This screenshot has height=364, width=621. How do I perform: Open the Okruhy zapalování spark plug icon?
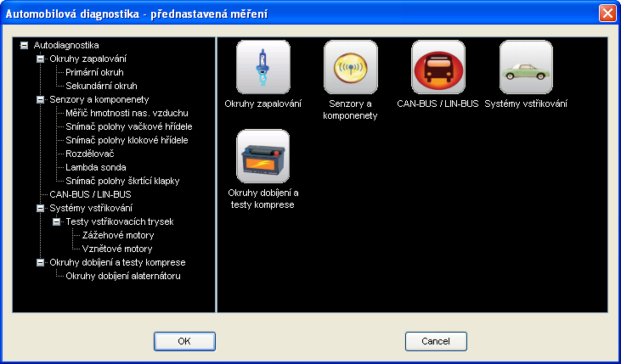coord(263,67)
